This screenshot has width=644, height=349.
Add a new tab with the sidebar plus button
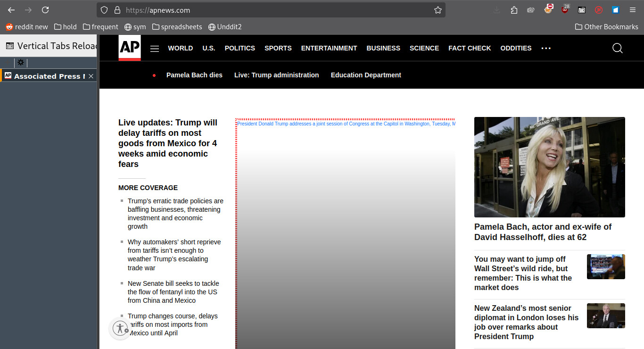click(x=8, y=62)
